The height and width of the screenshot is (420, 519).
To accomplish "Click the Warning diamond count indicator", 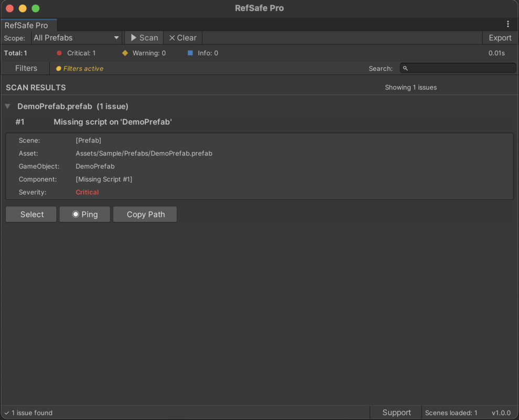I will 144,53.
